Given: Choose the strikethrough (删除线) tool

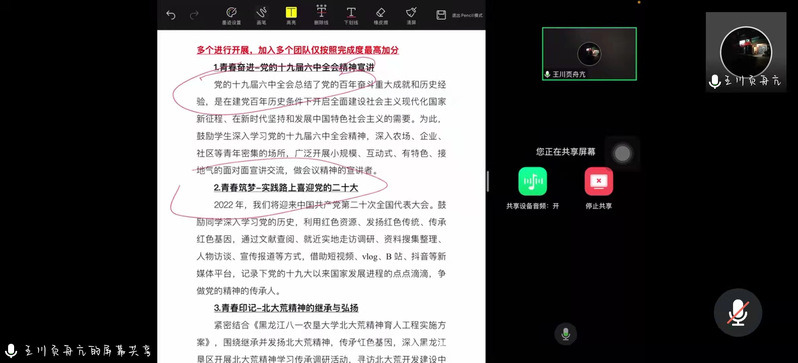Looking at the screenshot, I should click(321, 15).
